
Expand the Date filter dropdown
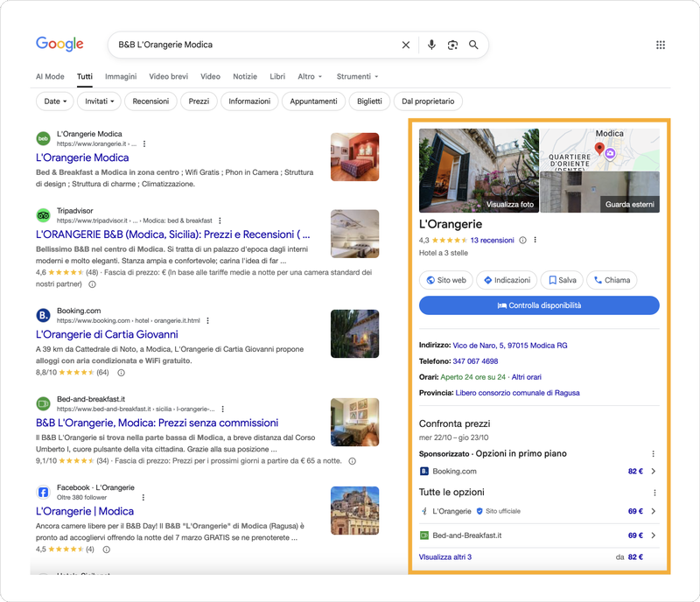click(x=55, y=101)
